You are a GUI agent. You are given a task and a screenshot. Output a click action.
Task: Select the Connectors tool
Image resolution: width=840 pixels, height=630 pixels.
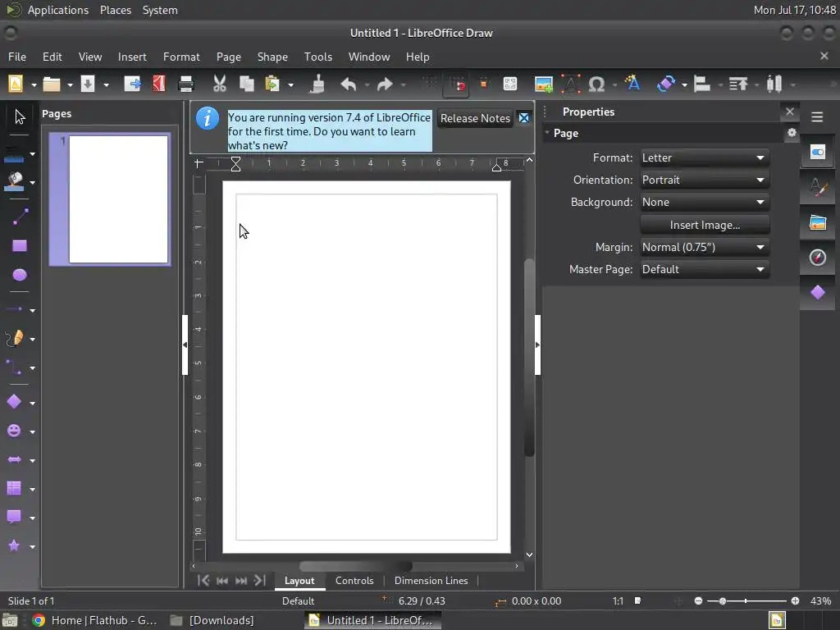14,367
